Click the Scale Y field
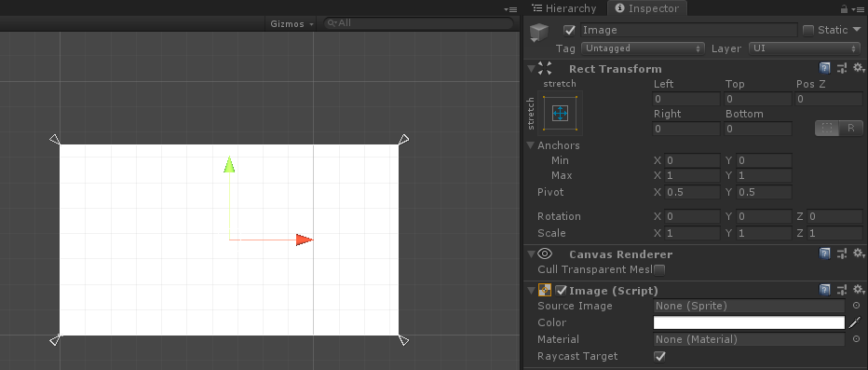 click(764, 233)
